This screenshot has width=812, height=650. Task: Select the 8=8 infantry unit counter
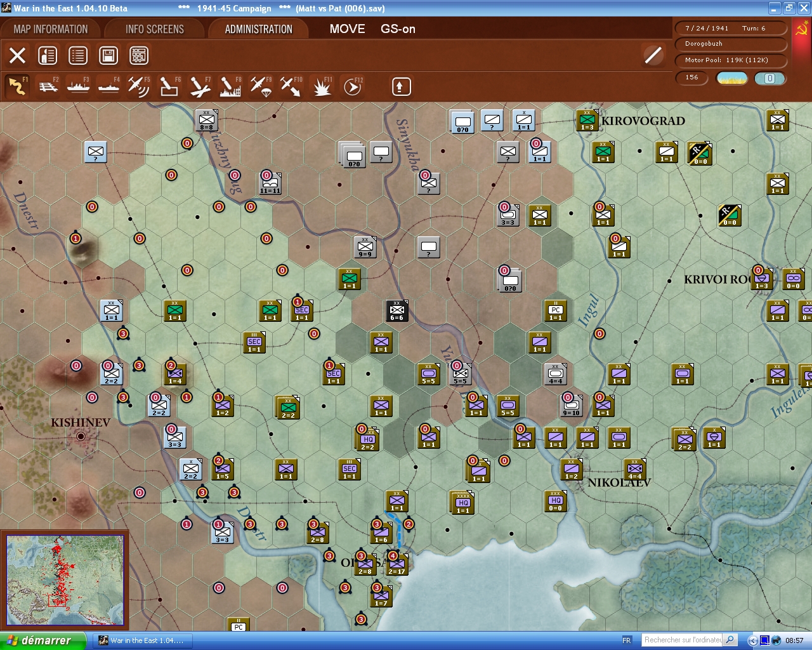pyautogui.click(x=207, y=121)
